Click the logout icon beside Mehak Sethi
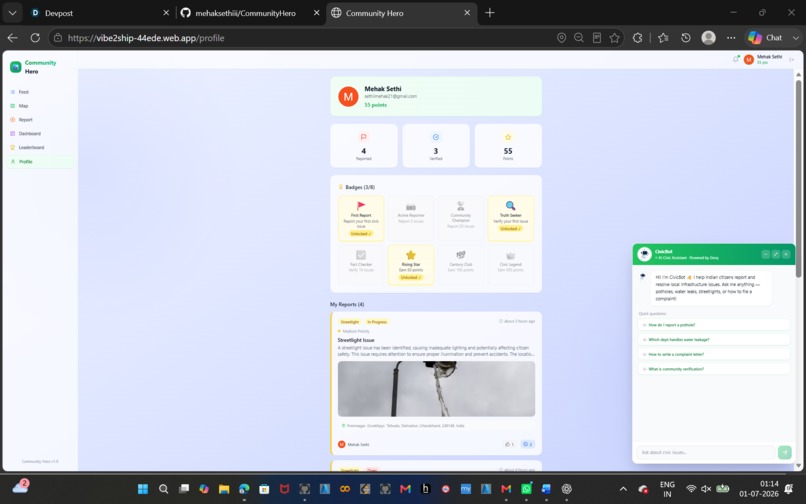 point(792,60)
